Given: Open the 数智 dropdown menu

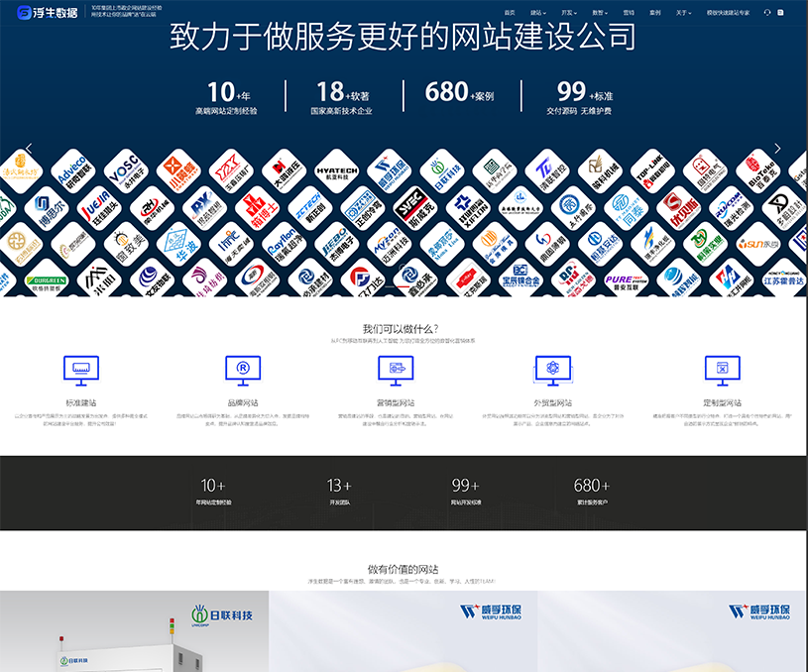Looking at the screenshot, I should click(x=599, y=13).
